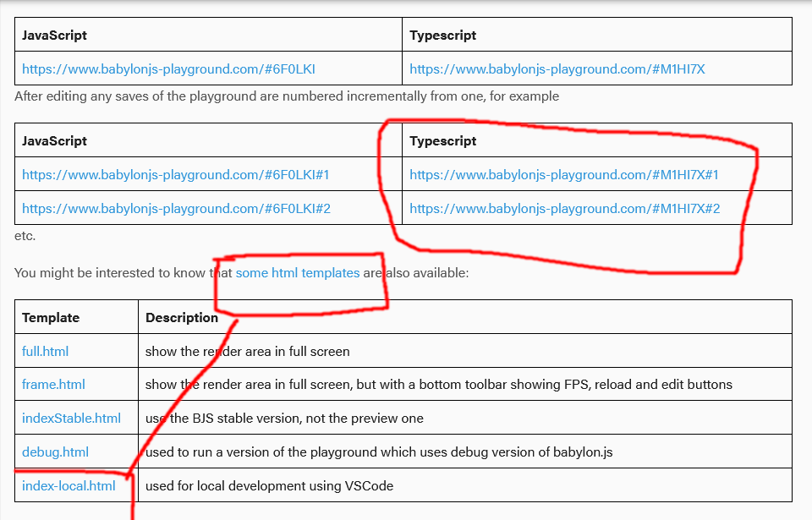Open the index-local.html template link
Image resolution: width=812 pixels, height=520 pixels.
(x=68, y=485)
